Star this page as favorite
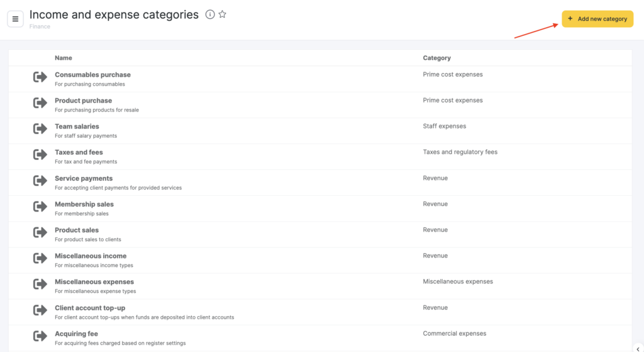This screenshot has width=644, height=352. [223, 14]
